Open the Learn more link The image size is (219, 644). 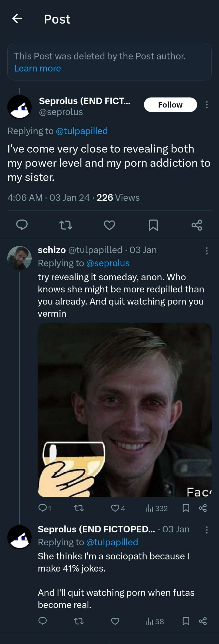coord(37,69)
